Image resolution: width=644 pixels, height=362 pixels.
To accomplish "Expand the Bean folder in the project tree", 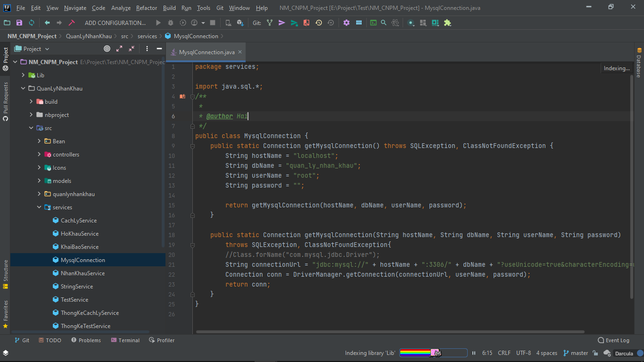I will pos(40,141).
